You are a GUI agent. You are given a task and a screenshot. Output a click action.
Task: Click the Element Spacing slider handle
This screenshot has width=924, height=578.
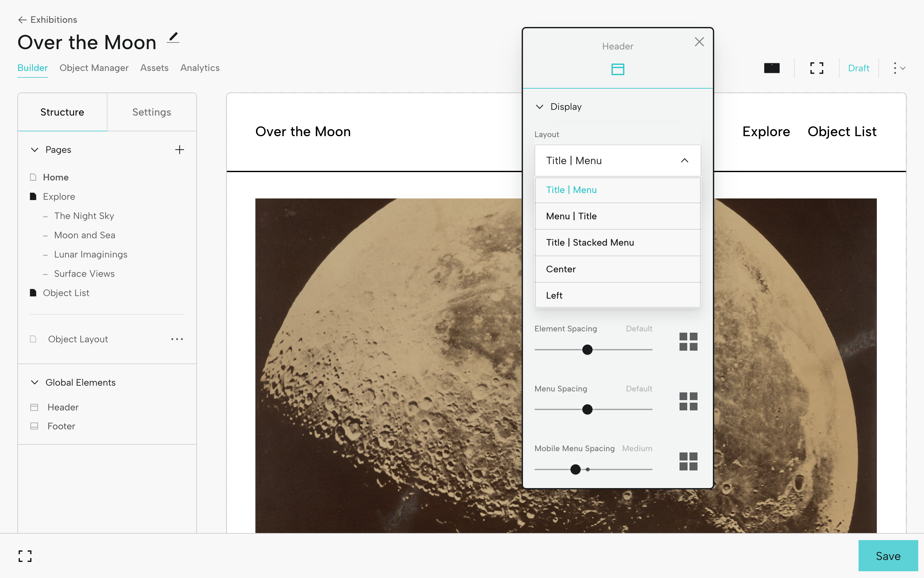pyautogui.click(x=587, y=349)
